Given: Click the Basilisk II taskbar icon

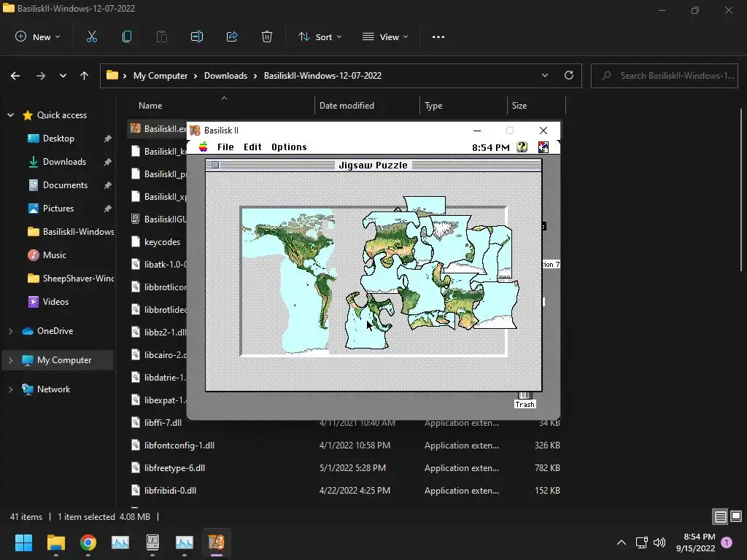Looking at the screenshot, I should coord(216,542).
